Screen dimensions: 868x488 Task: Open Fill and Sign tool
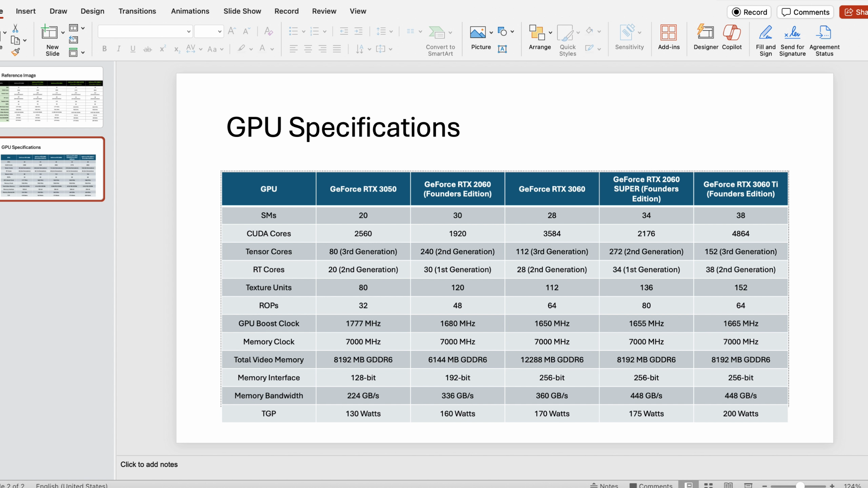pos(765,33)
